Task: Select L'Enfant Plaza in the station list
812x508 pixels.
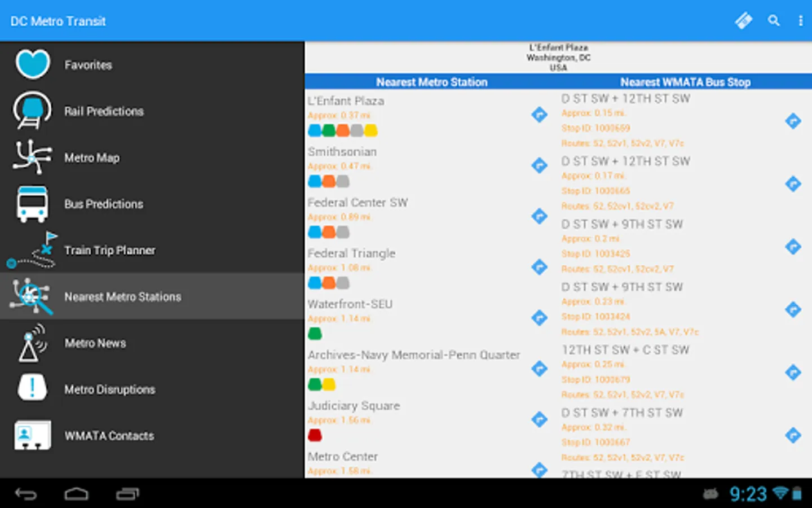Action: [346, 101]
